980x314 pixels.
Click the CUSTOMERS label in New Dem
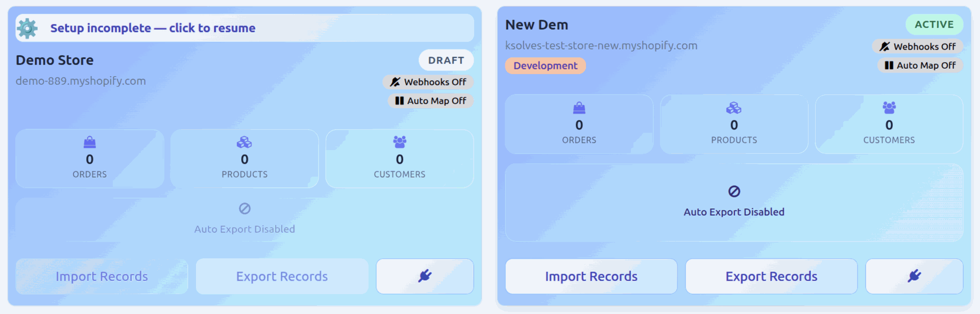point(889,140)
